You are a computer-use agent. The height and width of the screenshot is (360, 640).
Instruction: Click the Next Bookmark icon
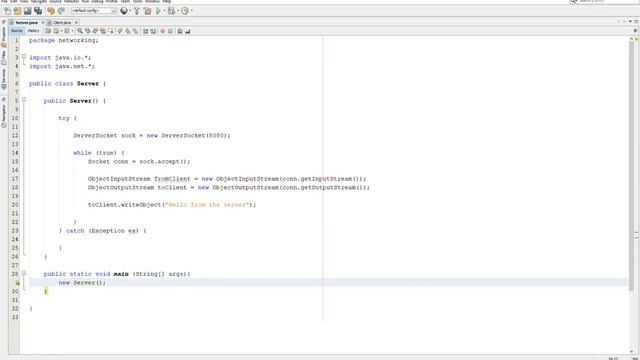point(128,31)
